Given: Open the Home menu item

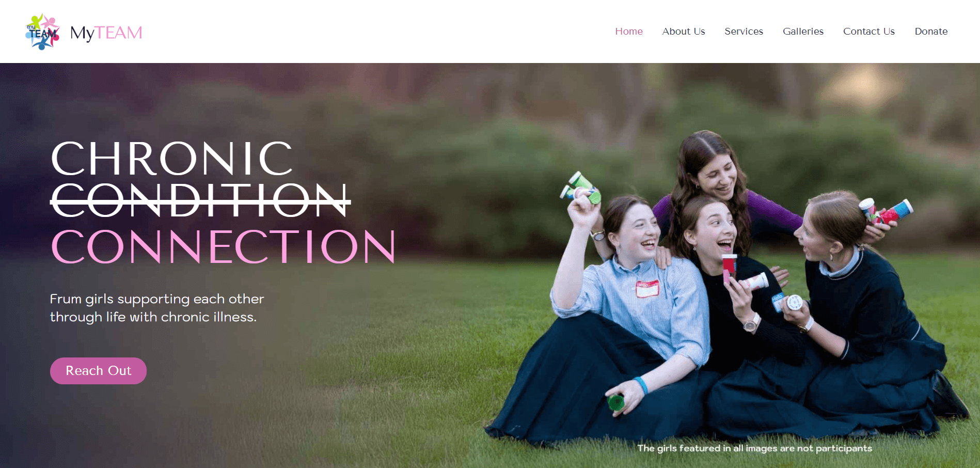Looking at the screenshot, I should (x=628, y=32).
